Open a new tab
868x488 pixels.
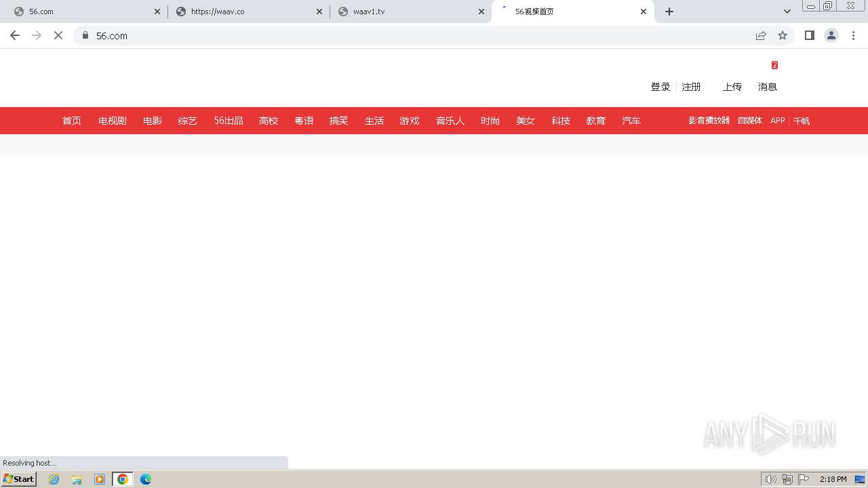pos(669,12)
